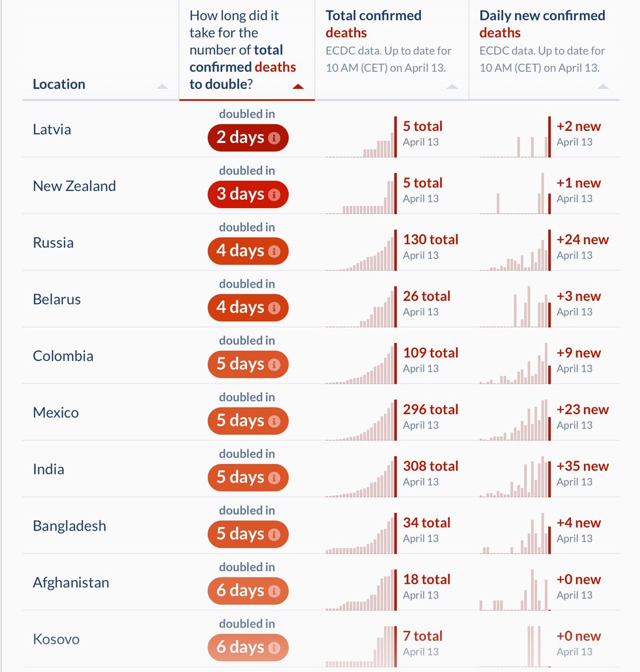Sort the table by the Location column arrow

162,87
